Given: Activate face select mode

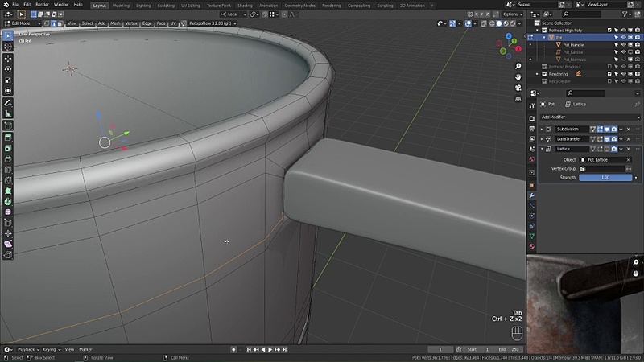Looking at the screenshot, I should (60, 23).
